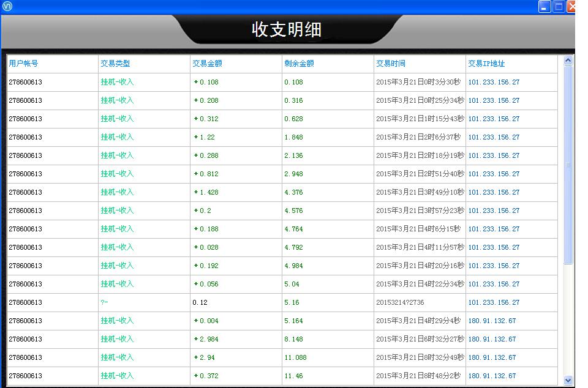This screenshot has height=388, width=588.
Task: Select account 278600613 in the first row
Action: [24, 82]
